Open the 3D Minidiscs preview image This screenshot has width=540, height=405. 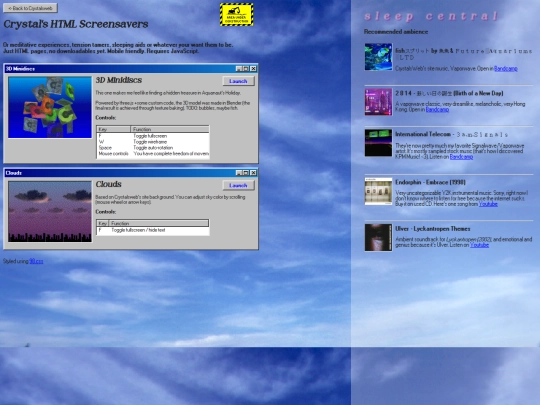click(50, 107)
